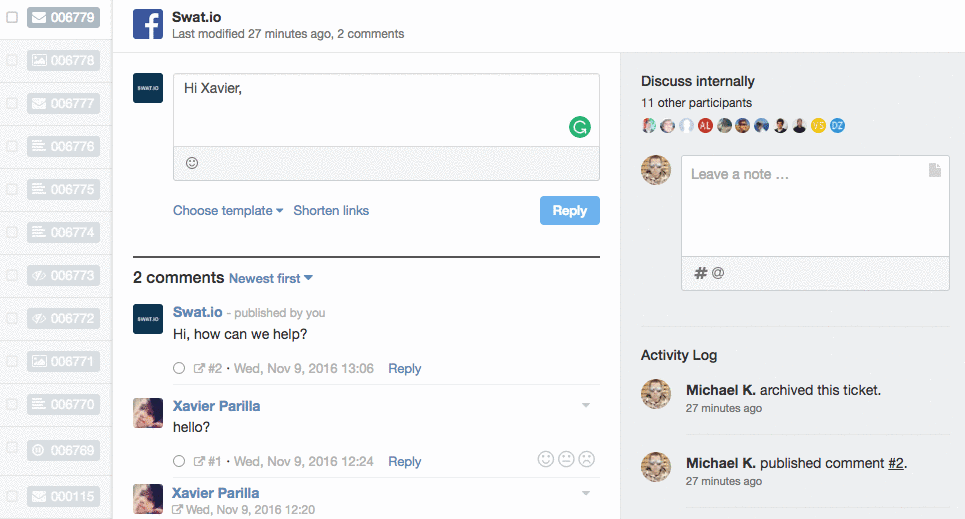This screenshot has height=519, width=965.
Task: Open external link icon of comment #2
Action: point(199,368)
